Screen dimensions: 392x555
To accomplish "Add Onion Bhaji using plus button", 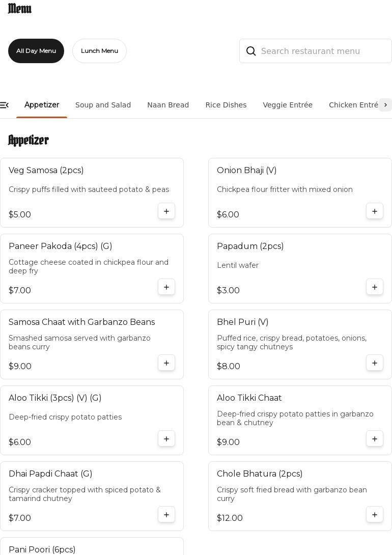I will (x=375, y=211).
